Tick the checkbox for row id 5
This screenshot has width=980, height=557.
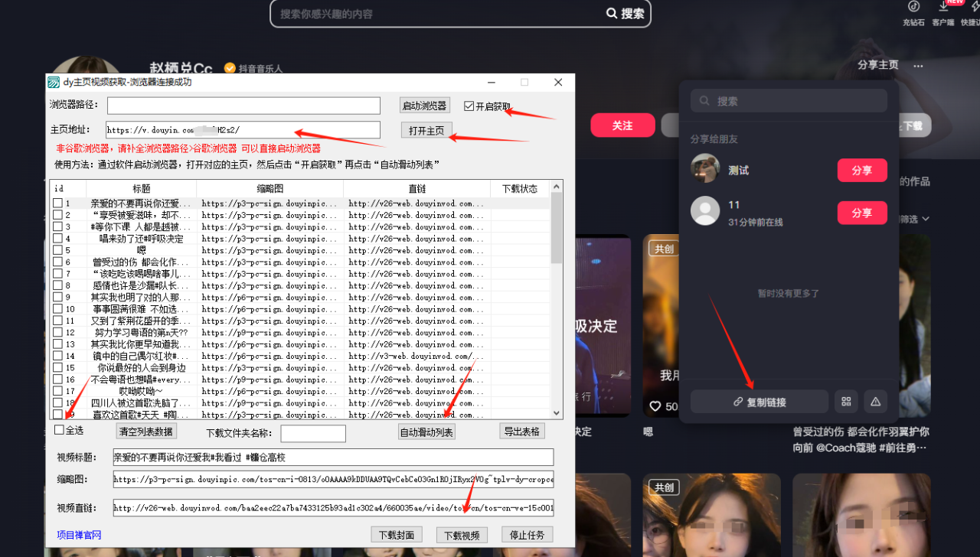[58, 250]
